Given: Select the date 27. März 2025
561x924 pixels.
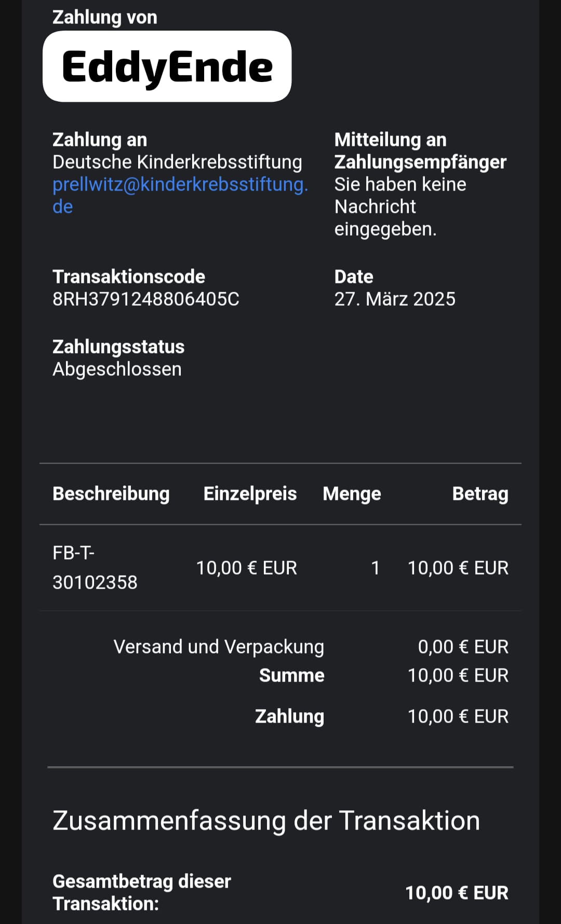Looking at the screenshot, I should (395, 299).
